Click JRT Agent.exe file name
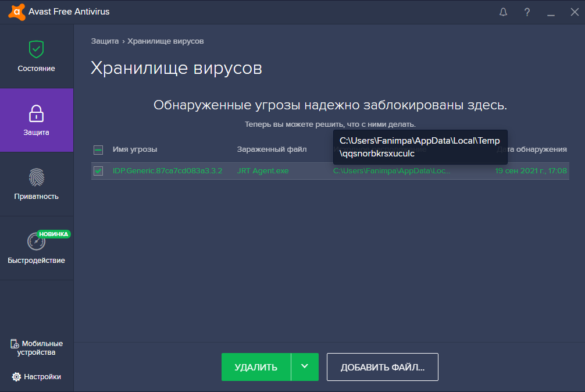The width and height of the screenshot is (585, 392). coord(263,171)
